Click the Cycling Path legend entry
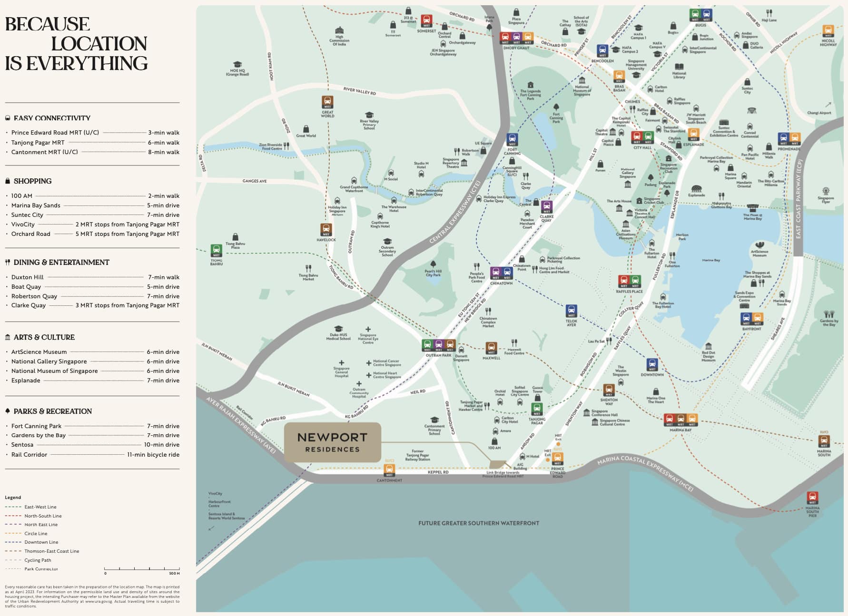 pos(29,560)
